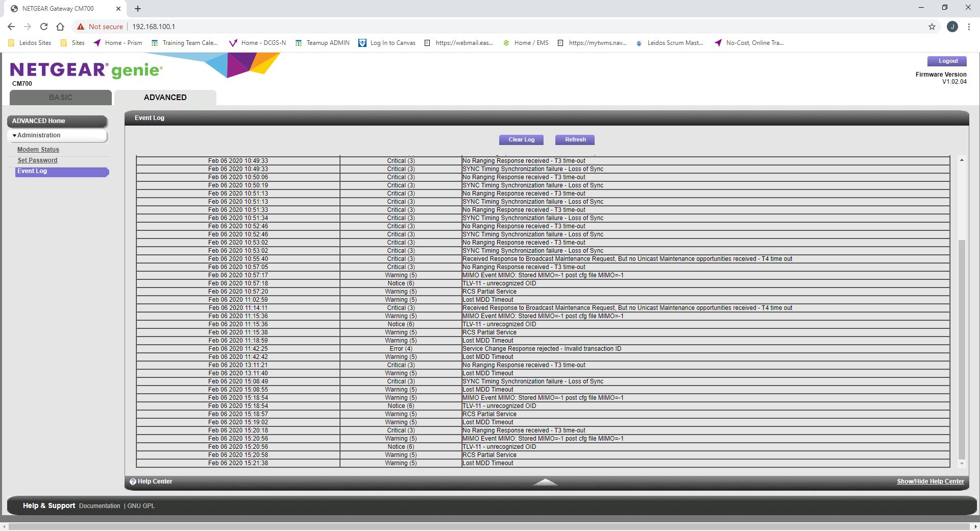980x531 pixels.
Task: Log out of NETGEAR genie
Action: pos(947,61)
